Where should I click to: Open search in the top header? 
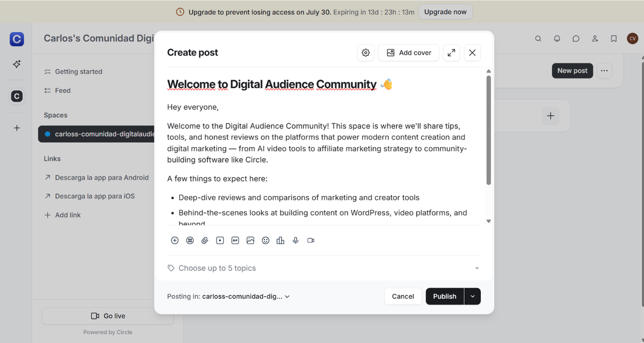[538, 39]
